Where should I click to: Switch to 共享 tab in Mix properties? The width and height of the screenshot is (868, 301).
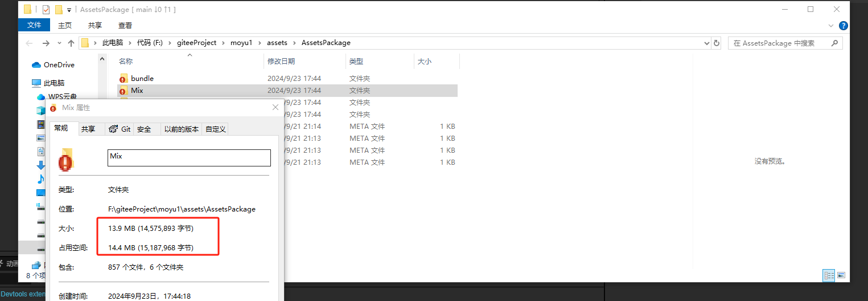pos(88,129)
